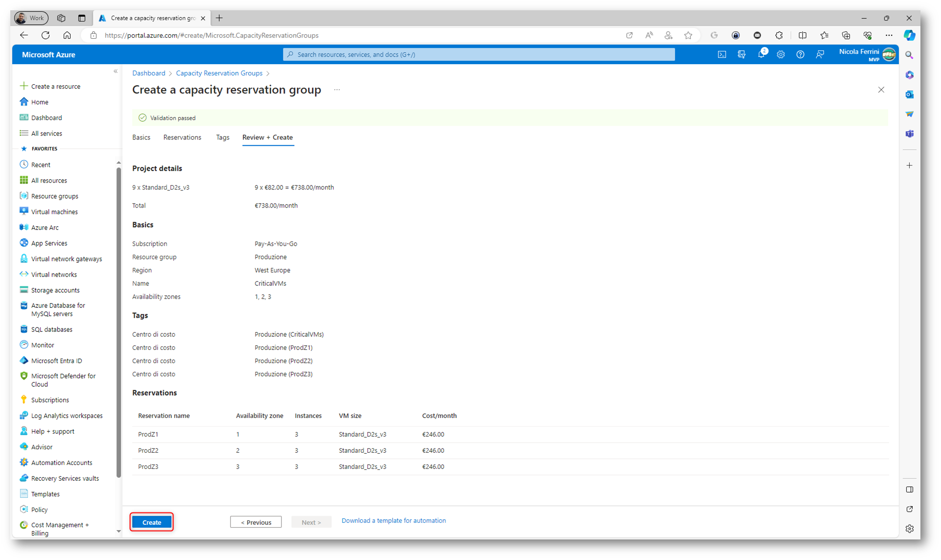This screenshot has height=560, width=941.
Task: Open Outlook in Edge sidebar
Action: [909, 94]
